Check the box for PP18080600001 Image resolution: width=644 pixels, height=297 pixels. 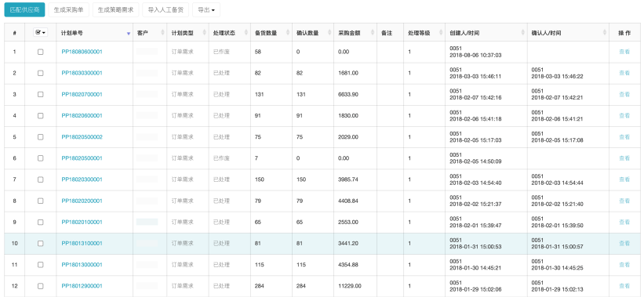pyautogui.click(x=40, y=52)
